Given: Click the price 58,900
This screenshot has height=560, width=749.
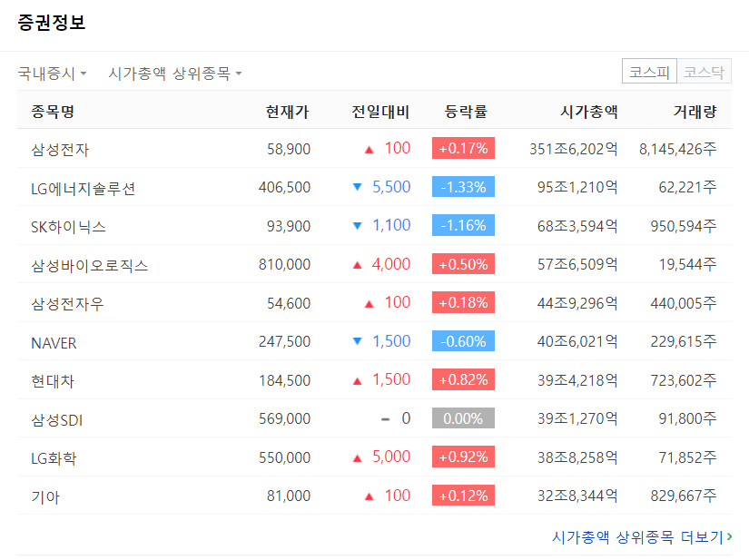Looking at the screenshot, I should point(289,149).
